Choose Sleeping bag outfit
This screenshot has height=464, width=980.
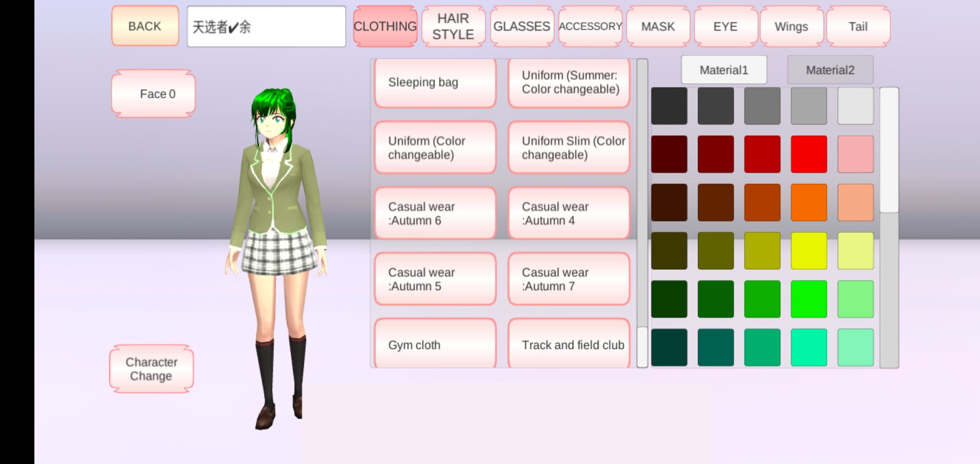click(x=435, y=82)
